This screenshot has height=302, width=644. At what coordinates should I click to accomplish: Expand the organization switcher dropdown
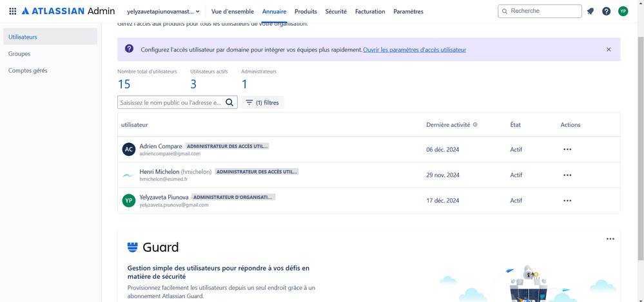[x=164, y=12]
